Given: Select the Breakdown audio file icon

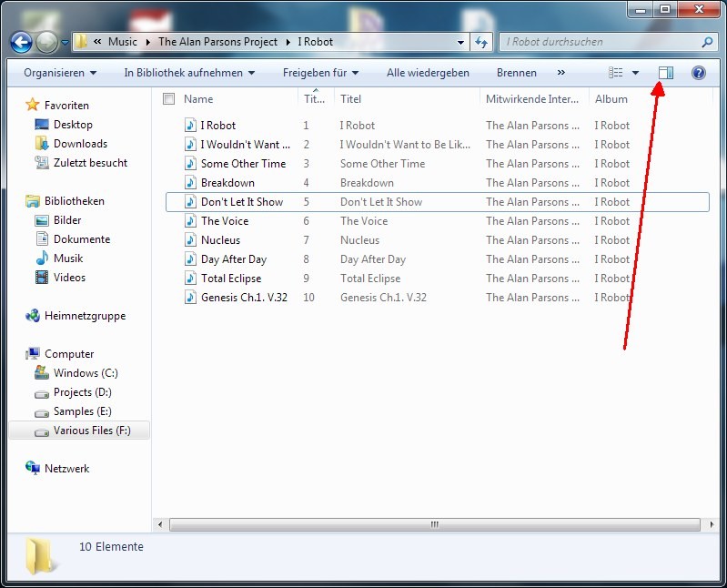Looking at the screenshot, I should point(190,182).
